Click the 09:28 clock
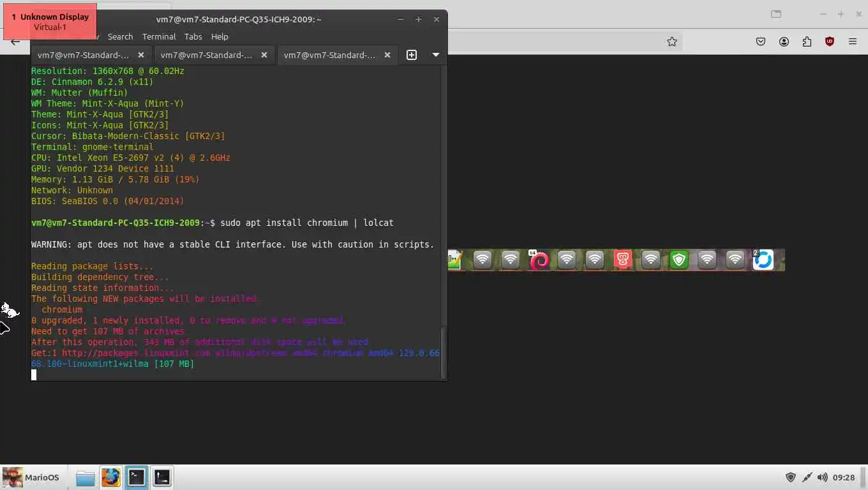 (844, 477)
